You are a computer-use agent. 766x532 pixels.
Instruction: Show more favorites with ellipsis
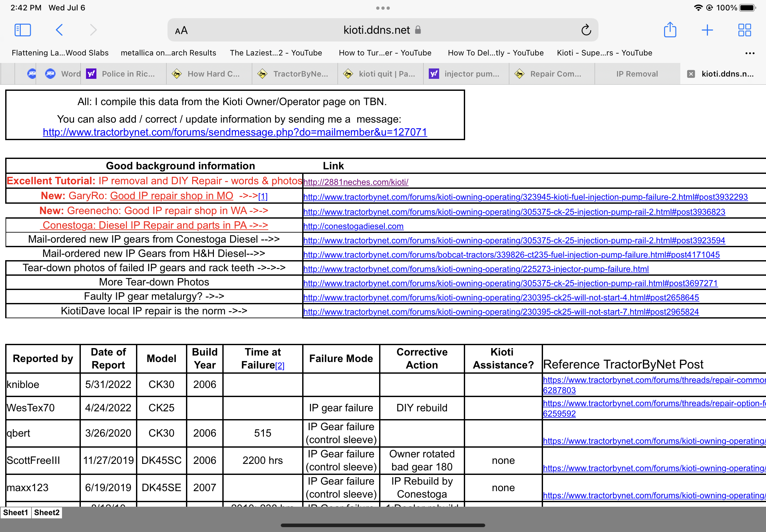point(750,53)
